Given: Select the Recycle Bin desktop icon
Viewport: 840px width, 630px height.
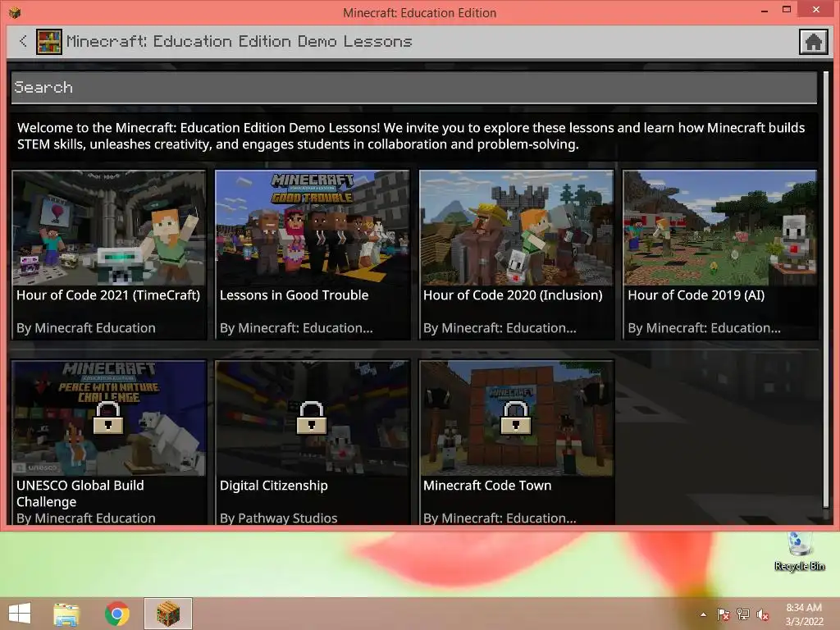Looking at the screenshot, I should click(x=799, y=552).
